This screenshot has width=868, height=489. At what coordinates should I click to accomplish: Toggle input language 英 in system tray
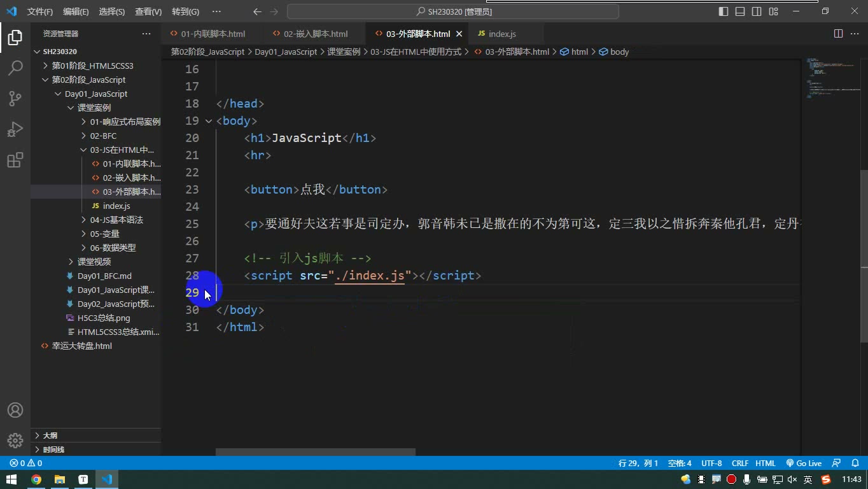coord(808,479)
